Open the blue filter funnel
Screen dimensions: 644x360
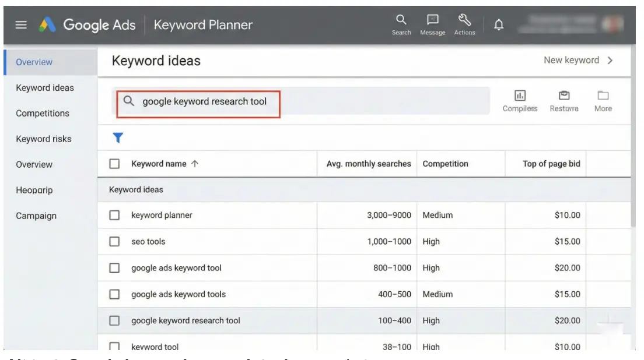pyautogui.click(x=118, y=138)
